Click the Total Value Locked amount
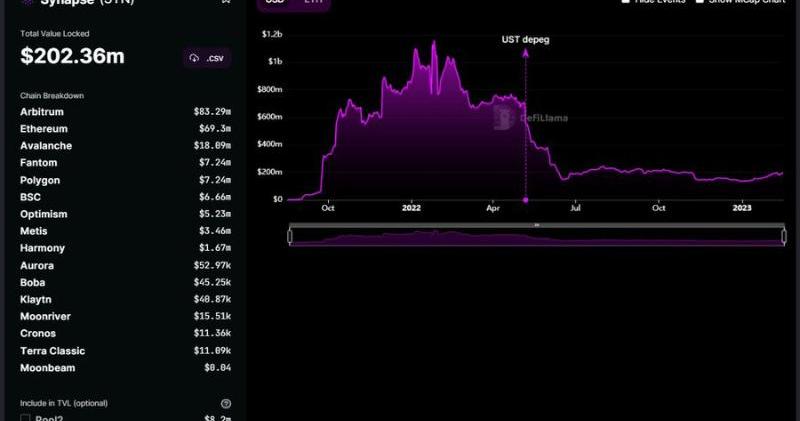 tap(72, 57)
